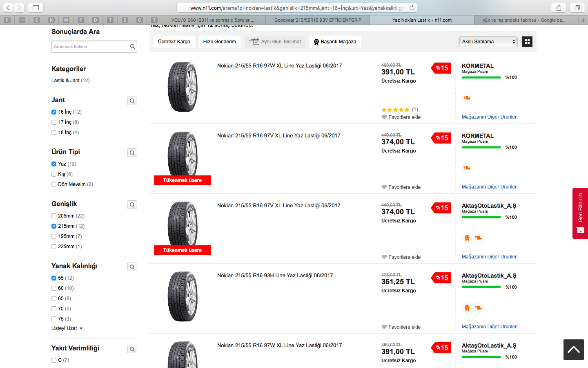Viewport: 588px width, 368px height.
Task: Click the magnifier in Sonuçlarda Ara box
Action: pos(132,47)
